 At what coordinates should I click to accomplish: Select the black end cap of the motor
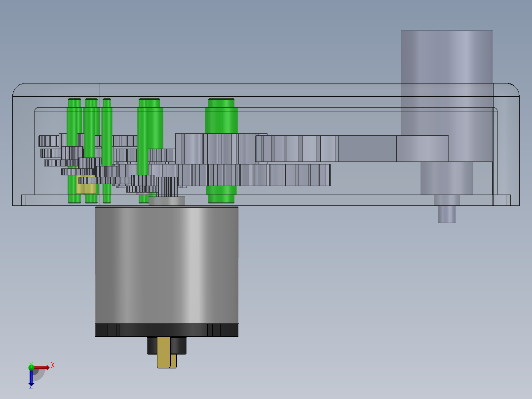pyautogui.click(x=167, y=330)
